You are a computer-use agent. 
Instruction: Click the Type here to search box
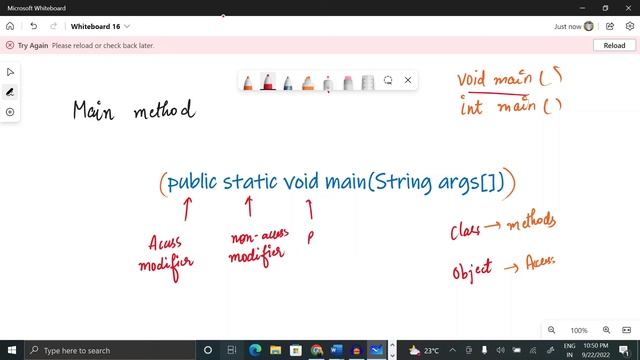coord(110,350)
